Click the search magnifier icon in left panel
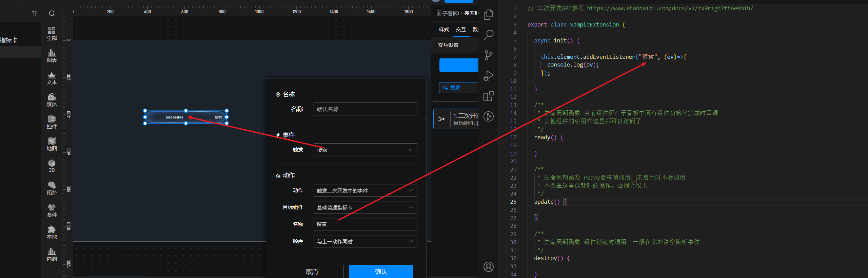 tap(52, 14)
